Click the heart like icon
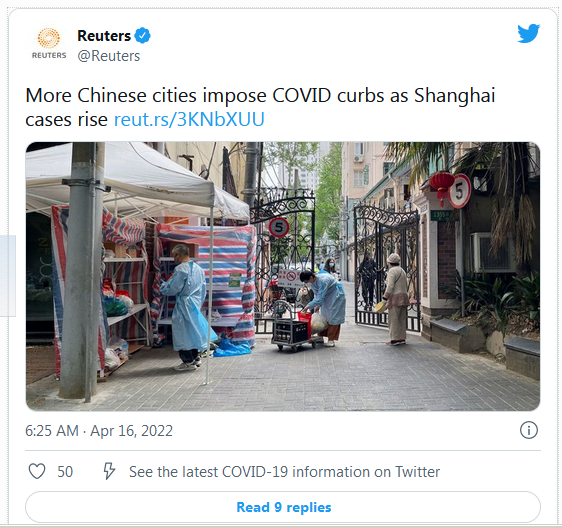Image resolution: width=562 pixels, height=528 pixels. pyautogui.click(x=37, y=471)
